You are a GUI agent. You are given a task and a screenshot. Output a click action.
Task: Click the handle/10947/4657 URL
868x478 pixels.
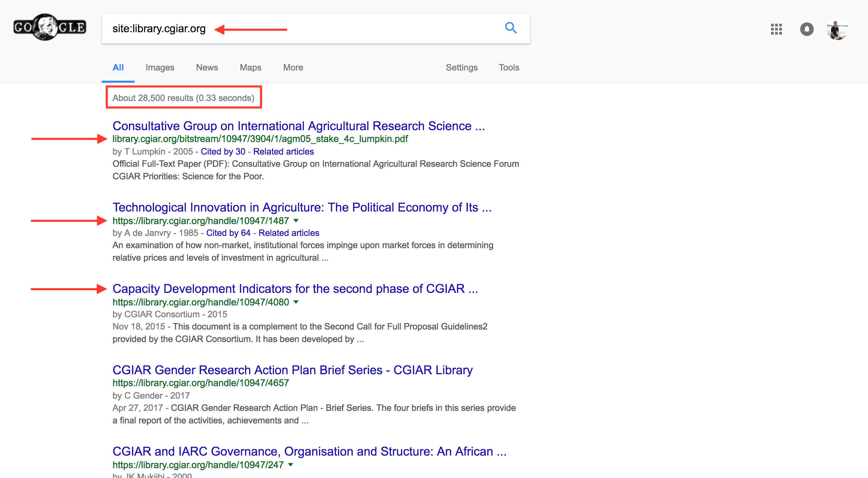click(201, 383)
